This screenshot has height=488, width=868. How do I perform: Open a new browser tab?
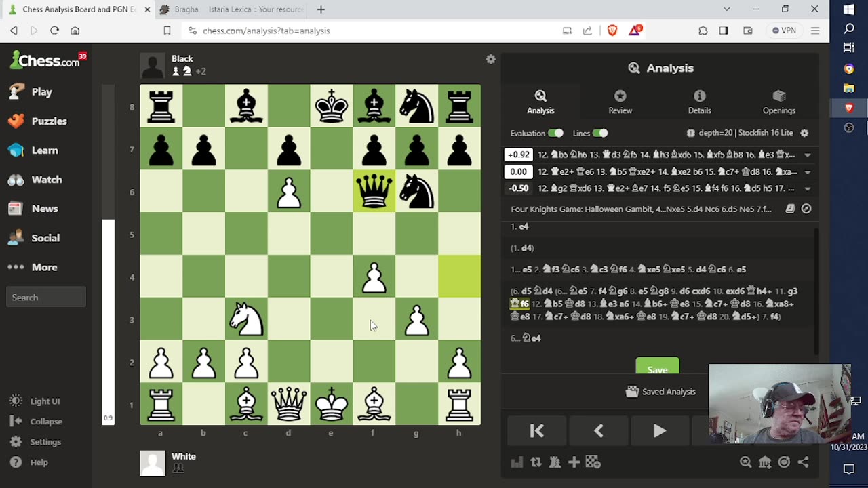(321, 9)
